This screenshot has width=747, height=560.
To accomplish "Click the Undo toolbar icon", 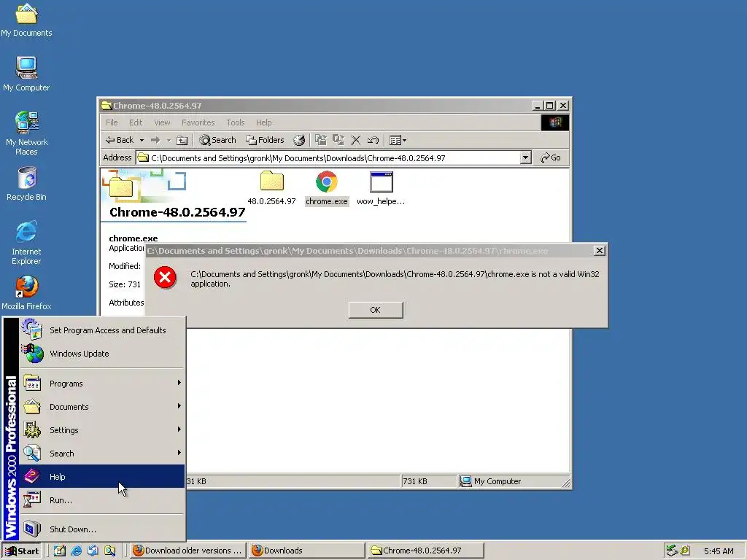I will (373, 140).
